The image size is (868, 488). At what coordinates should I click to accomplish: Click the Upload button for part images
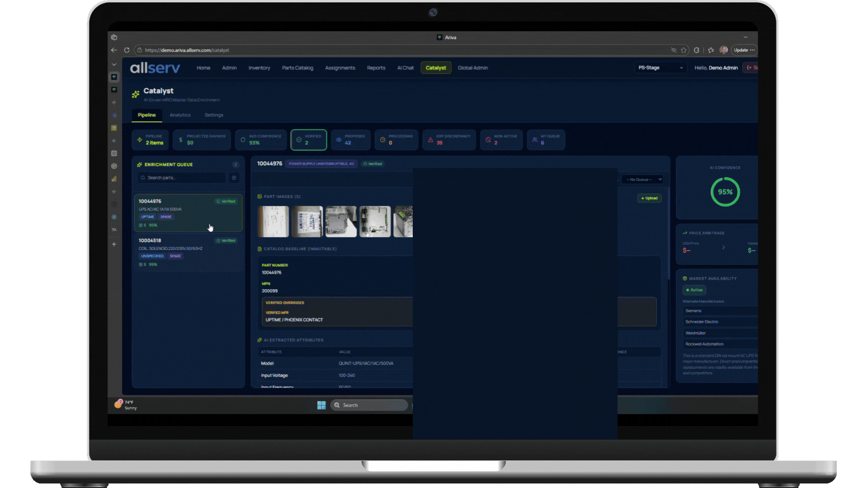pyautogui.click(x=649, y=198)
